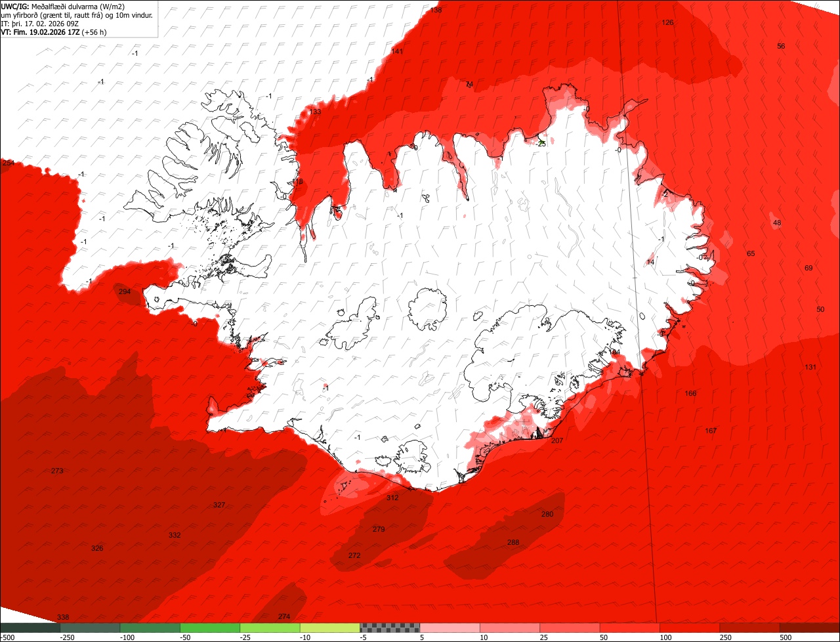Select the flux value 279 on the map
Image resolution: width=840 pixels, height=642 pixels.
(x=379, y=529)
